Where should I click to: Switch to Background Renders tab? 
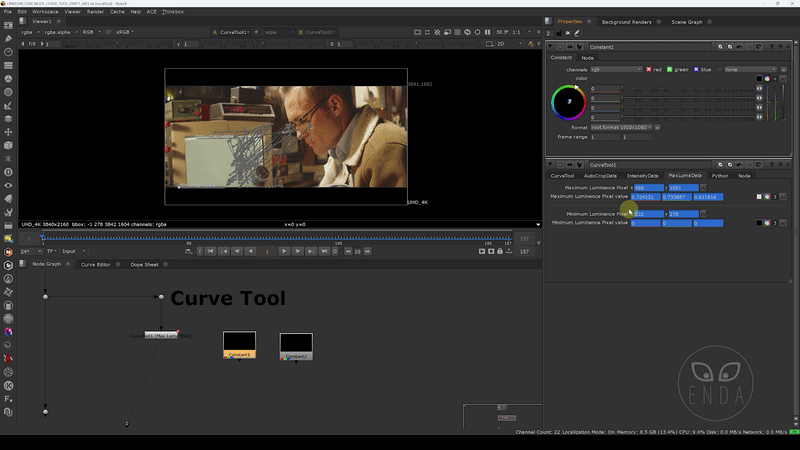(x=627, y=22)
